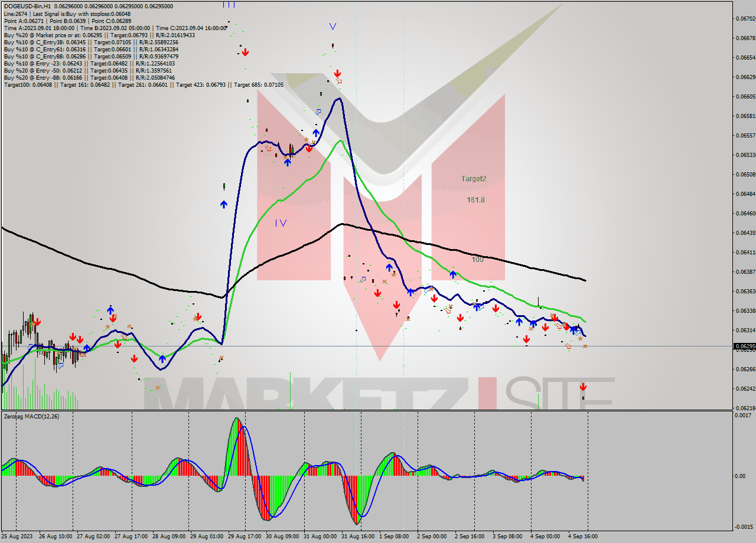The width and height of the screenshot is (756, 543).
Task: Click the '31 Aug 00:00' time label
Action: (x=321, y=537)
